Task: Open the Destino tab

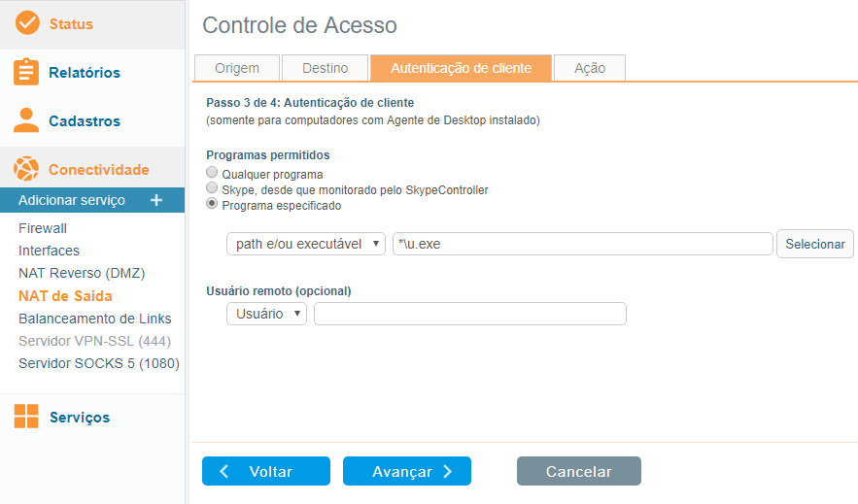Action: (326, 68)
